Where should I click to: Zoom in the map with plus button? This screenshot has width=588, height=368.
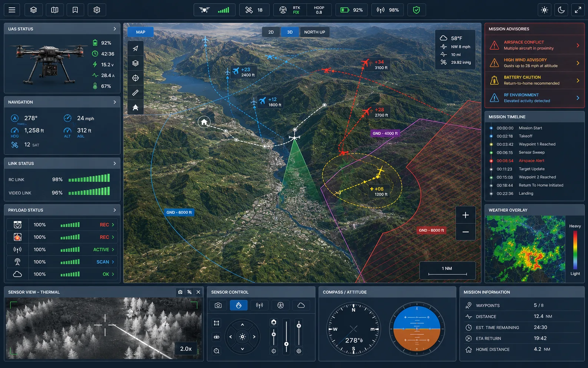(x=466, y=215)
